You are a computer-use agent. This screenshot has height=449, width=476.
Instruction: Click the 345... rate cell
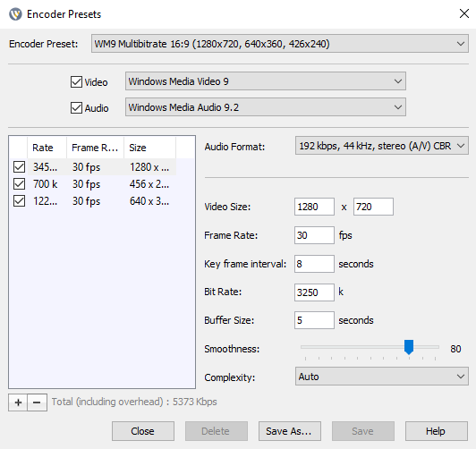coord(47,167)
